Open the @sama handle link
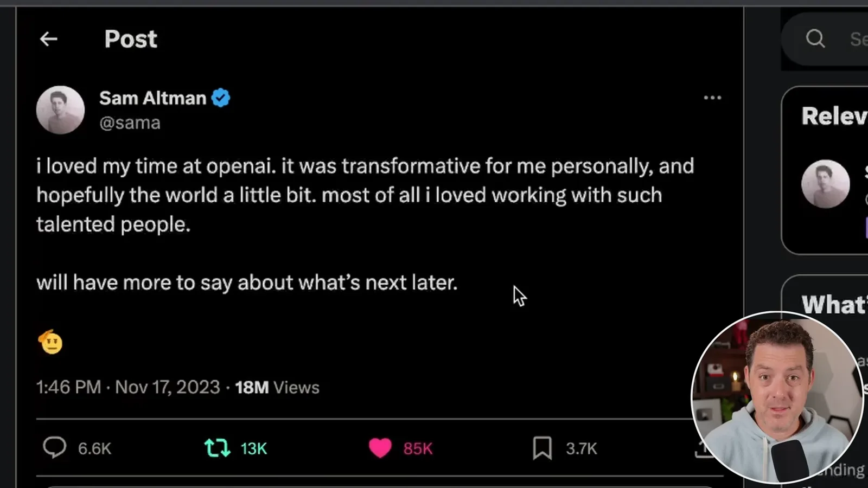868x488 pixels. [130, 123]
